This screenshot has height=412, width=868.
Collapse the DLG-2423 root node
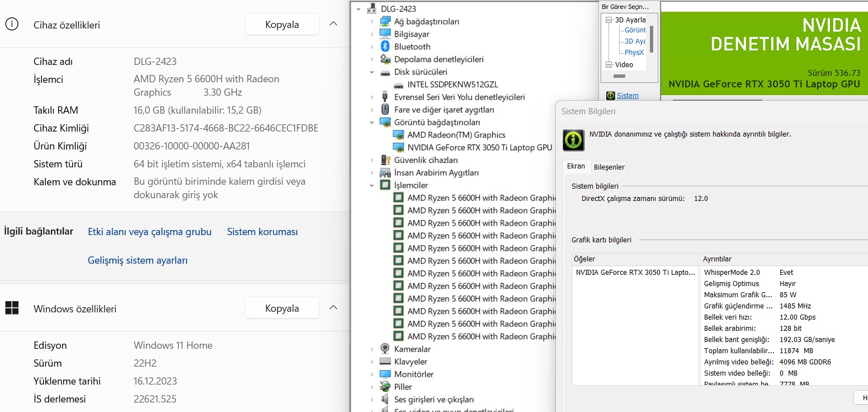tap(358, 9)
